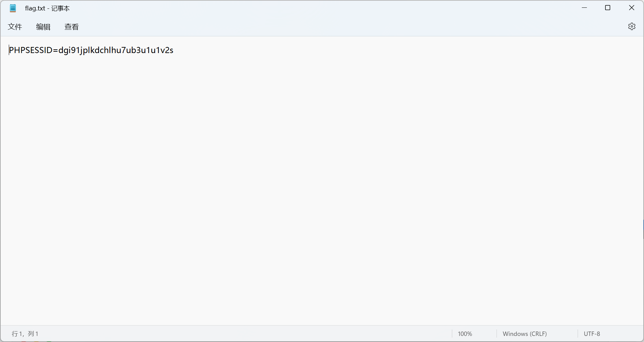Close the flag.txt Notepad window
Image resolution: width=644 pixels, height=342 pixels.
(x=631, y=8)
